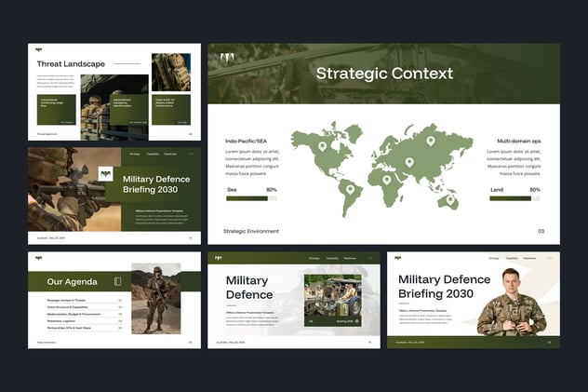The image size is (588, 392).
Task: Click the Strategic Context title
Action: (x=384, y=74)
